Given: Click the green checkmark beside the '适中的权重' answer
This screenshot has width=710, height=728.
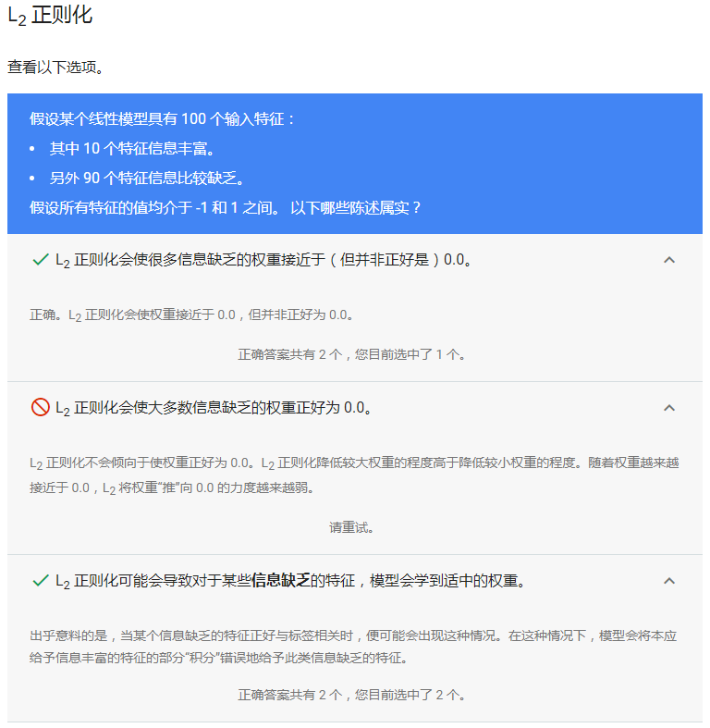Looking at the screenshot, I should 40,581.
